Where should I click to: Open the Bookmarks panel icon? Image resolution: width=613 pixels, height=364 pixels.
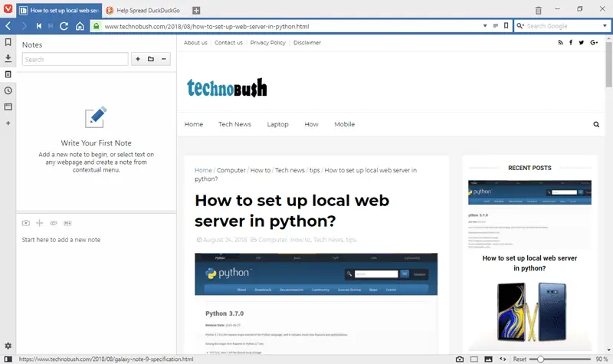pyautogui.click(x=8, y=42)
